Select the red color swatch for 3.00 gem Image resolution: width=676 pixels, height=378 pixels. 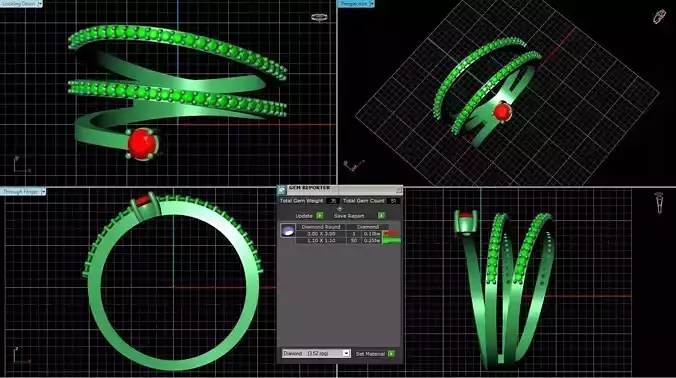[391, 233]
